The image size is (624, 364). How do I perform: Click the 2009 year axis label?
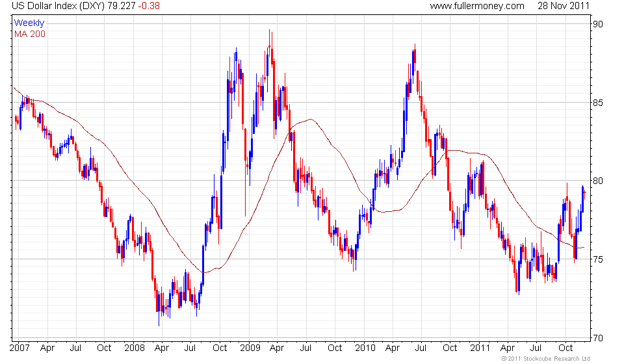(250, 348)
